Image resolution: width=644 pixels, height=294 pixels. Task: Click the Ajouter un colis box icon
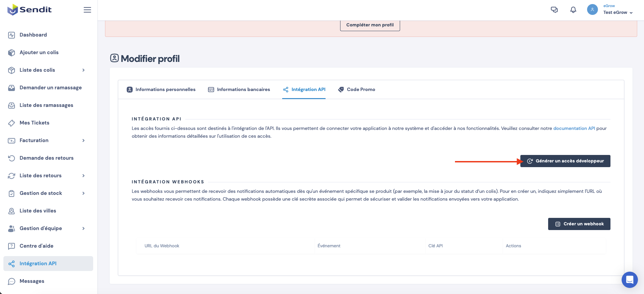point(12,52)
